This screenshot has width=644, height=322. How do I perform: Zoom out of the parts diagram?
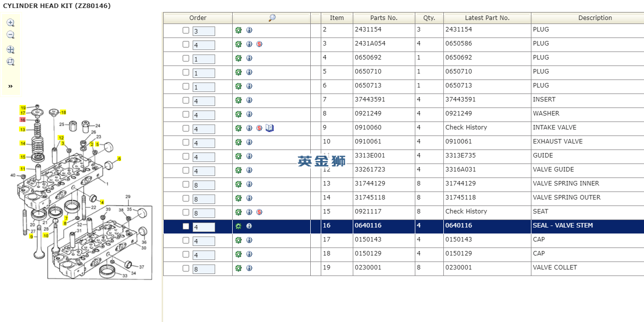(11, 35)
